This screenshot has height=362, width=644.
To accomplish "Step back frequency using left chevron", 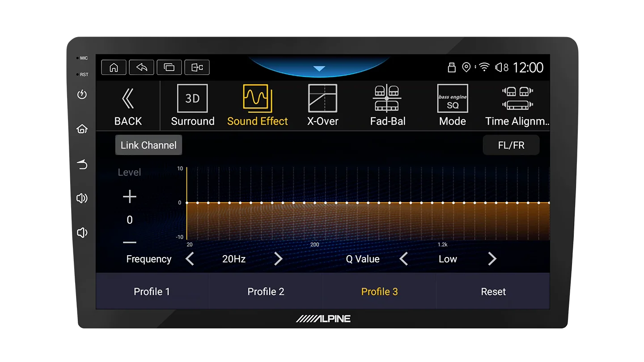I will pyautogui.click(x=190, y=259).
